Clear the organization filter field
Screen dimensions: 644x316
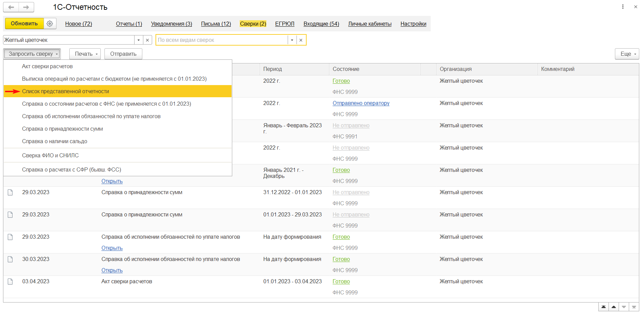tap(147, 40)
